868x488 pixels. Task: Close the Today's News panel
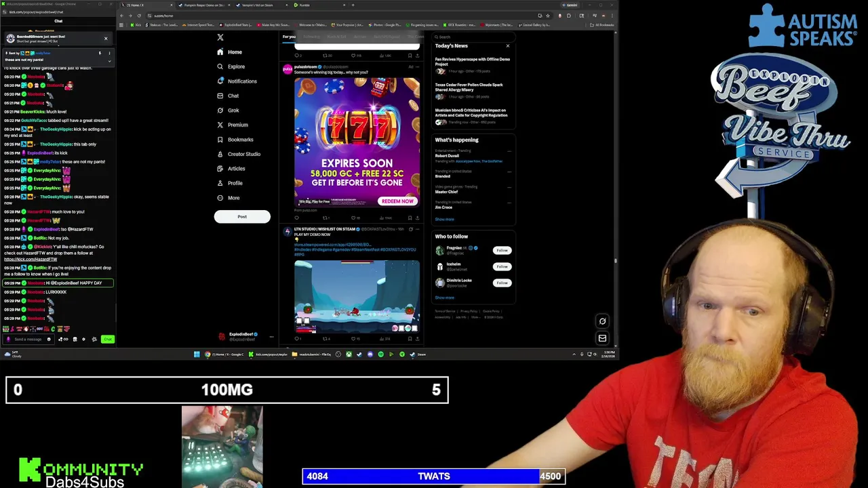pos(508,46)
